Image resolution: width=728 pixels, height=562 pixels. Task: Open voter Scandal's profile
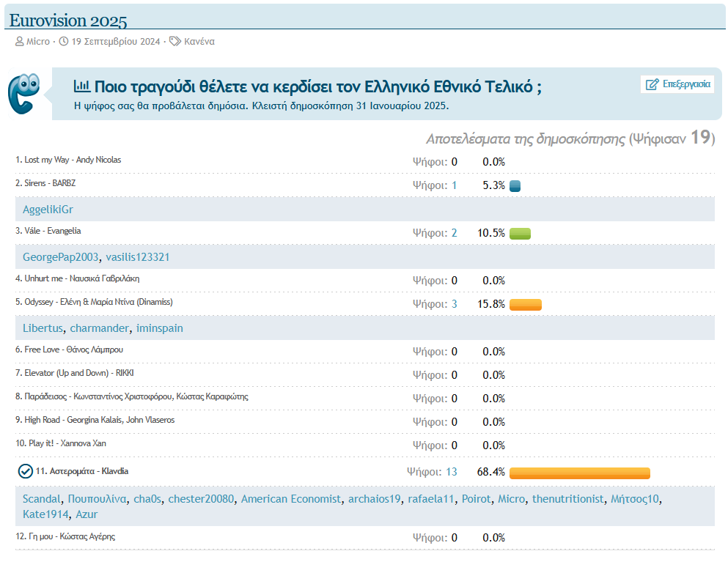click(x=41, y=499)
